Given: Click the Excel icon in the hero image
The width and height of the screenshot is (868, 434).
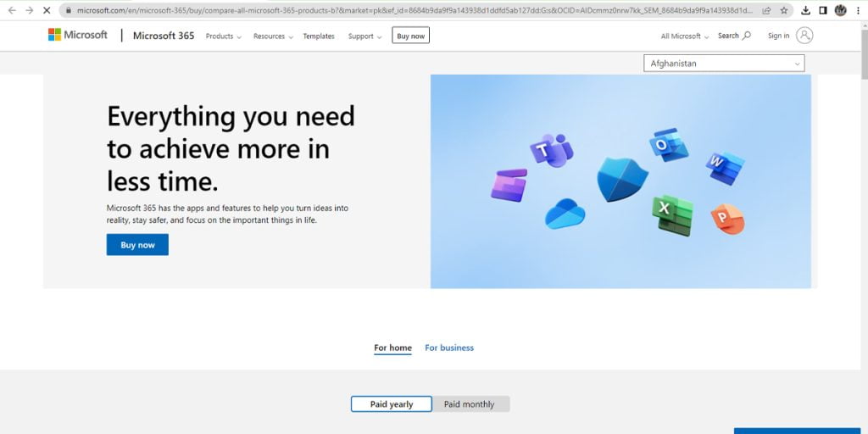Looking at the screenshot, I should coord(672,214).
